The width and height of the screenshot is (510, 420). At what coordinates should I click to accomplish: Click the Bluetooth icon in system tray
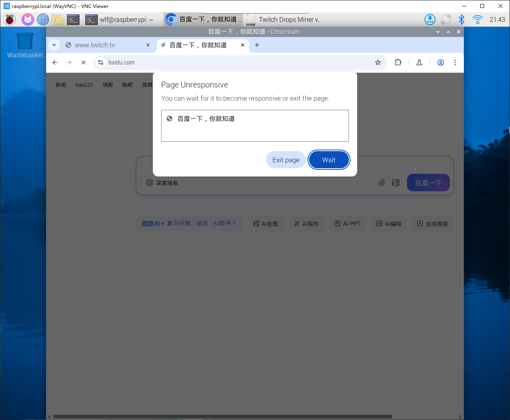pyautogui.click(x=461, y=19)
